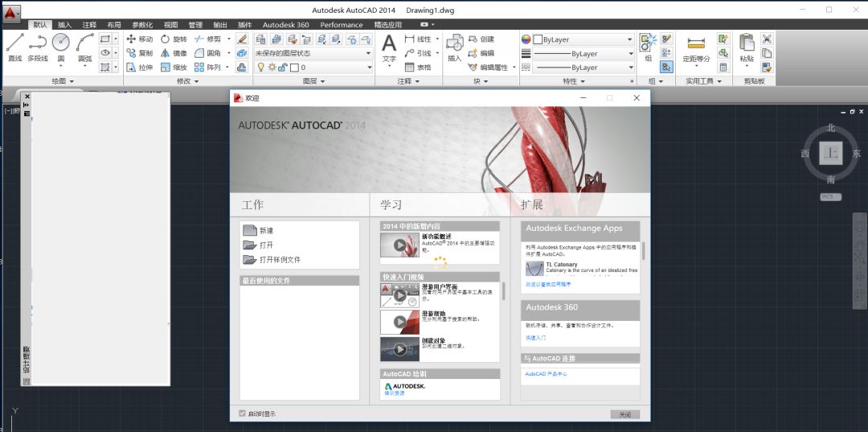Image resolution: width=868 pixels, height=432 pixels.
Task: Click the 阵列 (Array) tool
Action: 208,68
